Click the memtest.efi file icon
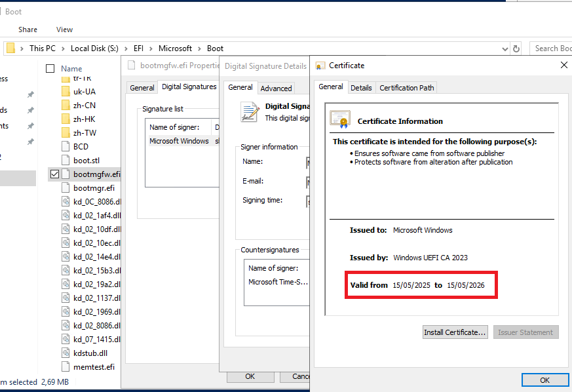 (x=66, y=367)
